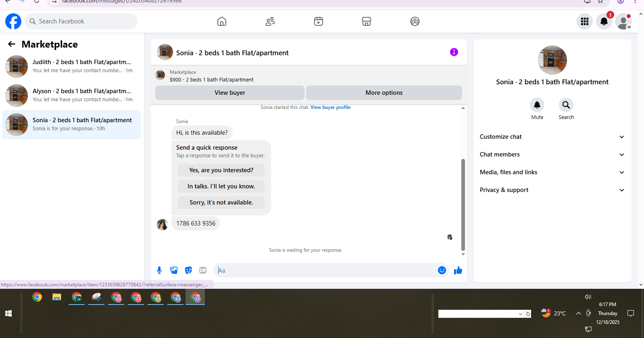Open the large listing photo in right panel

552,60
